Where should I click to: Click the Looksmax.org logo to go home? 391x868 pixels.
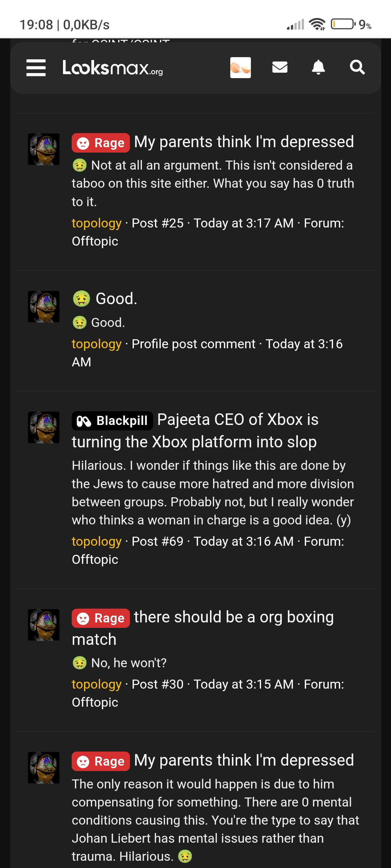coord(113,69)
